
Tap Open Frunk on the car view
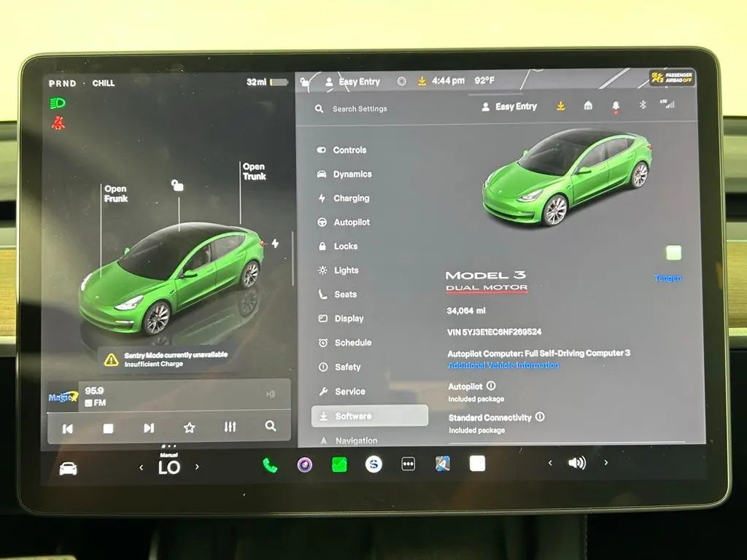(x=116, y=194)
